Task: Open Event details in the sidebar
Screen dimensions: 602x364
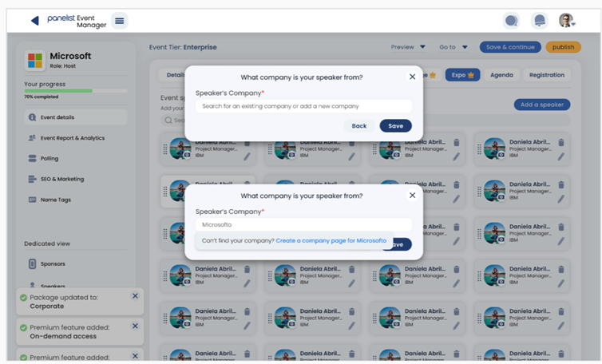Action: coord(76,117)
